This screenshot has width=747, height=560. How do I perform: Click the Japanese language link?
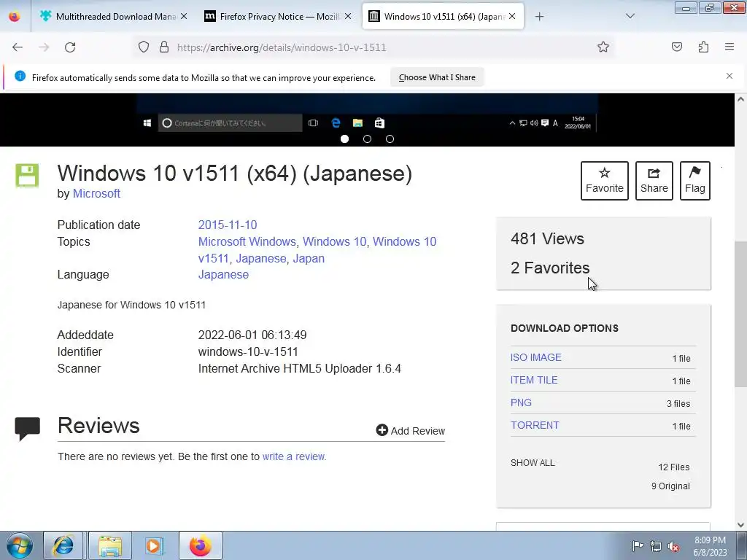pos(223,274)
